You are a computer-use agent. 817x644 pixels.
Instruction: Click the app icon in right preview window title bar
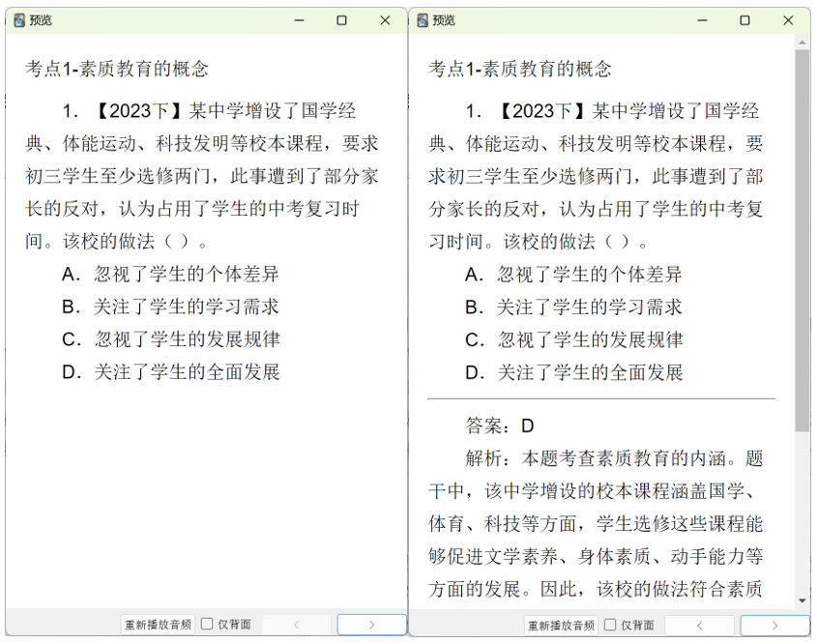click(x=423, y=20)
